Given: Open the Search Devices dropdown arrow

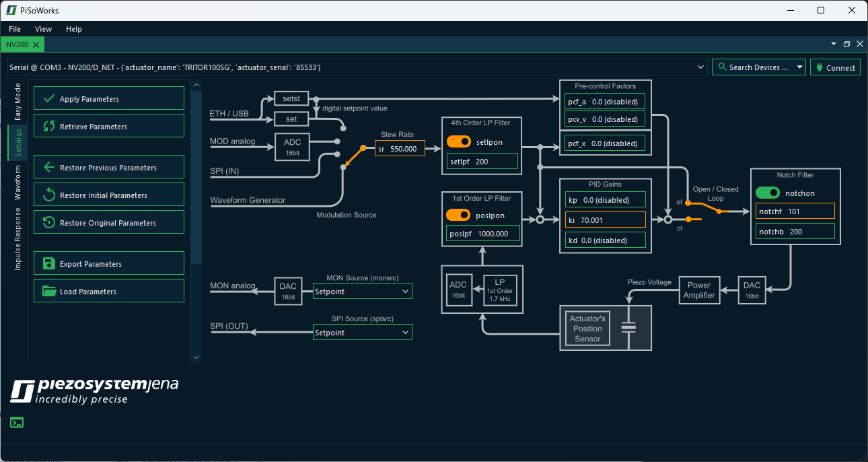Looking at the screenshot, I should click(799, 67).
